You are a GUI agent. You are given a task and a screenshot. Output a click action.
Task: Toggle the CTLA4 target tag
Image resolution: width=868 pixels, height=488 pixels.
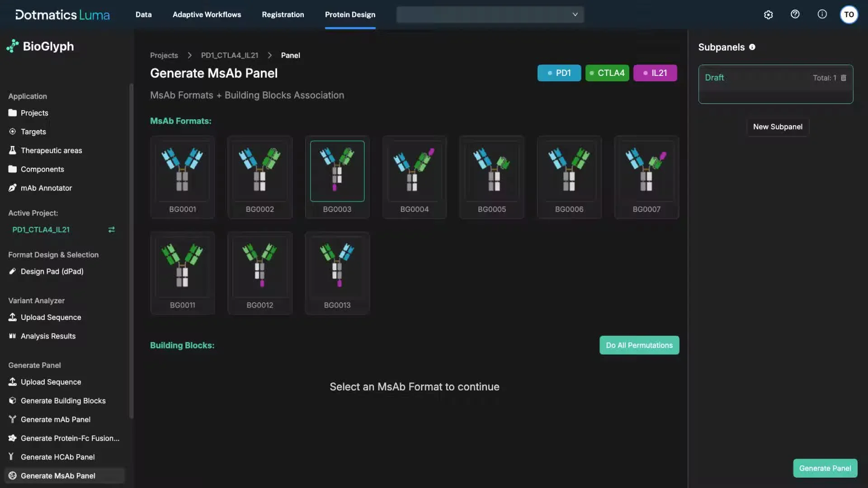[x=607, y=73]
